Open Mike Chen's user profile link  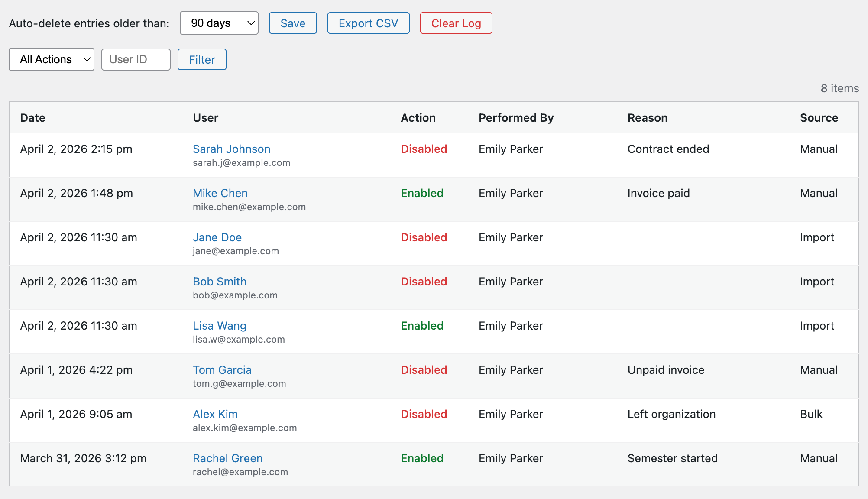tap(220, 193)
